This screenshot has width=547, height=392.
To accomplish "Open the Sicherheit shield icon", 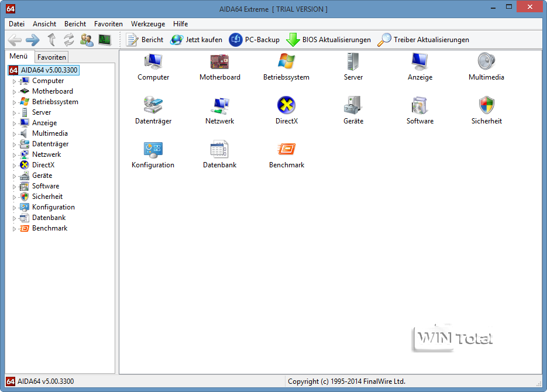I will click(487, 106).
